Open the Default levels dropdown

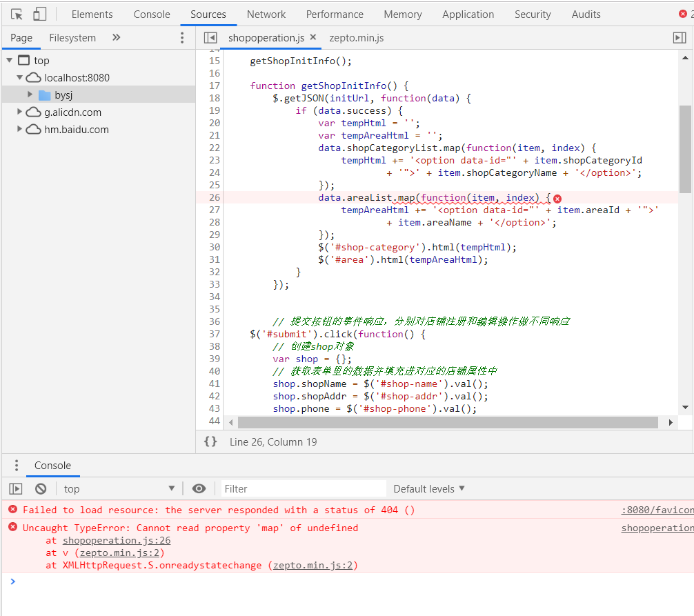click(428, 488)
